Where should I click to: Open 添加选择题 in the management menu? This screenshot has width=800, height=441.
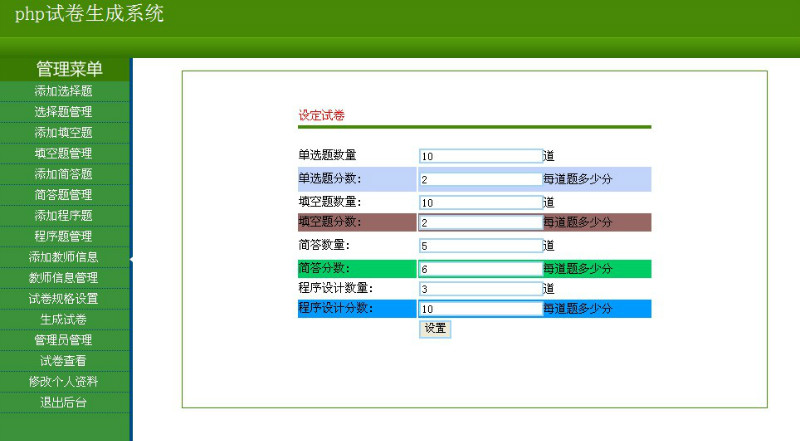pos(63,91)
